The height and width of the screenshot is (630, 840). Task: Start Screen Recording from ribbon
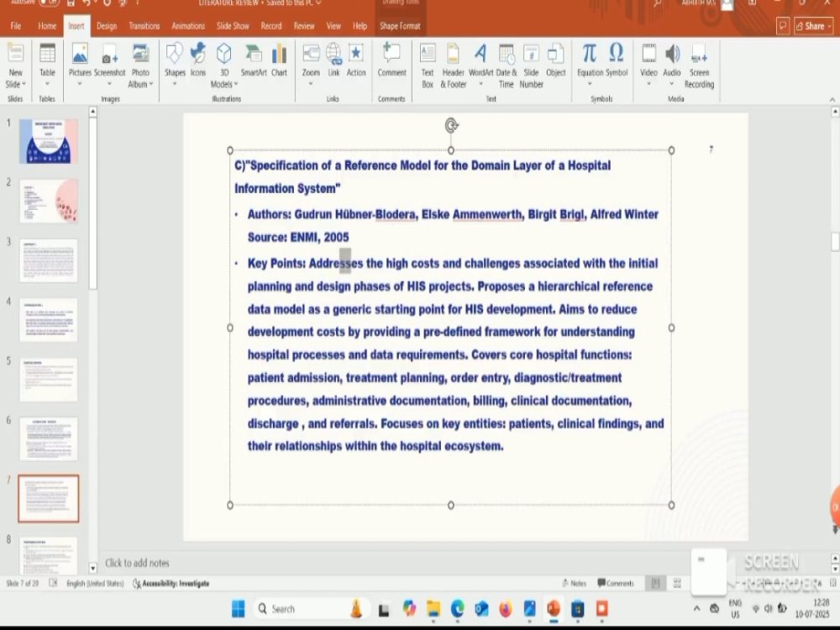coord(699,66)
